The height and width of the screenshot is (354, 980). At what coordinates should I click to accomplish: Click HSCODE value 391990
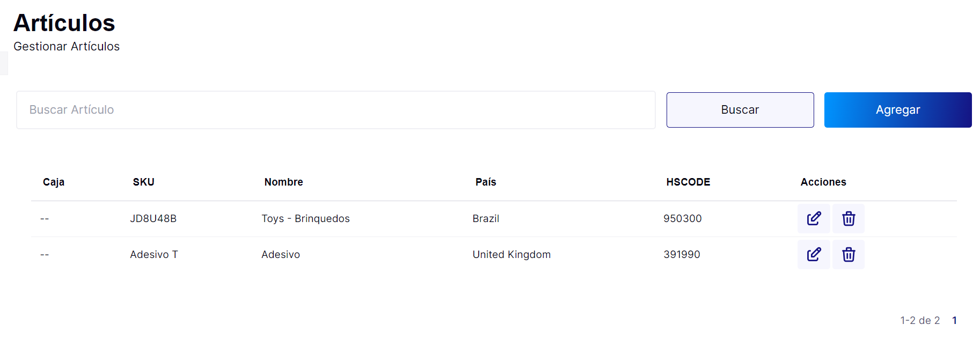(x=682, y=254)
